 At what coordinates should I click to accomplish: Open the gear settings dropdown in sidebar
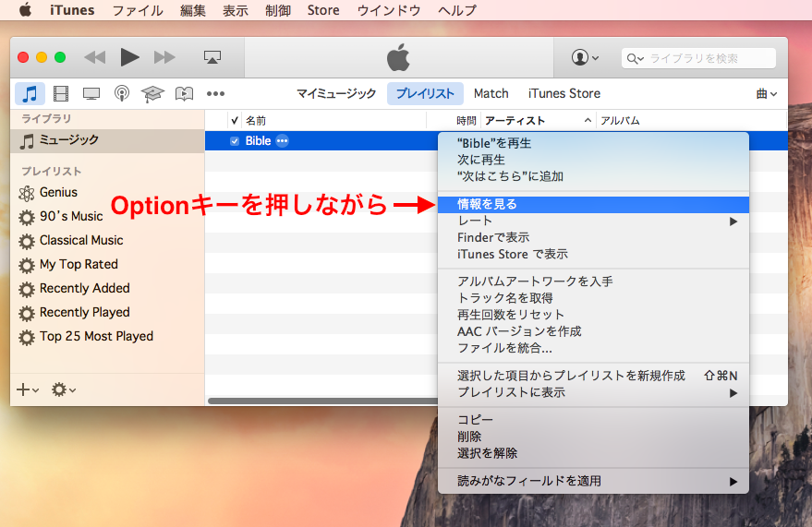64,389
